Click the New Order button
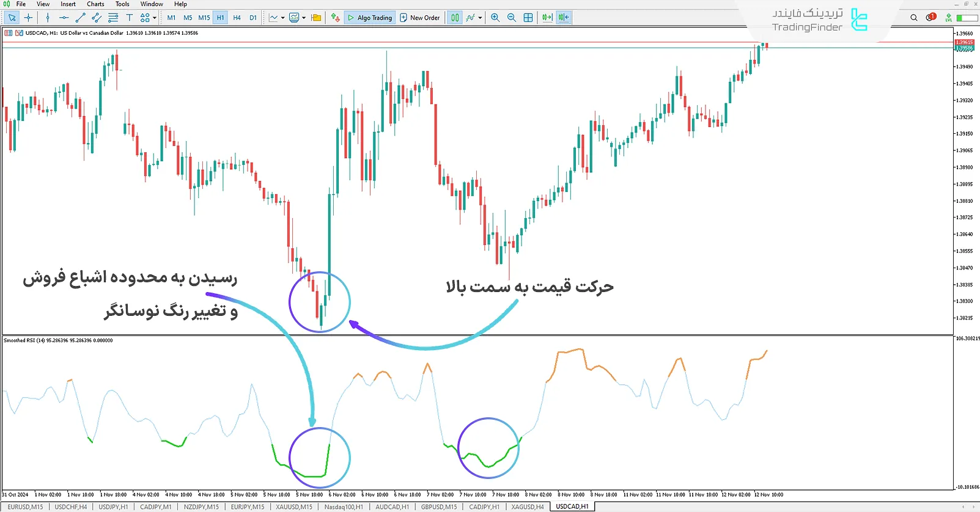 pyautogui.click(x=420, y=18)
